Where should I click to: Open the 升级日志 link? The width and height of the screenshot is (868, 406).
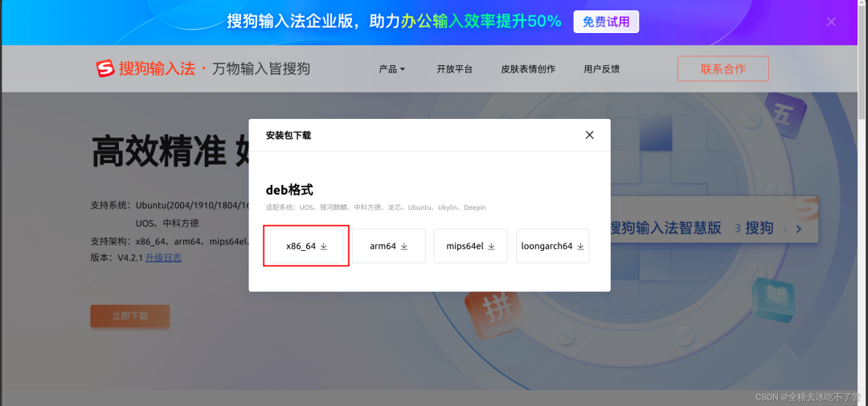[x=163, y=258]
